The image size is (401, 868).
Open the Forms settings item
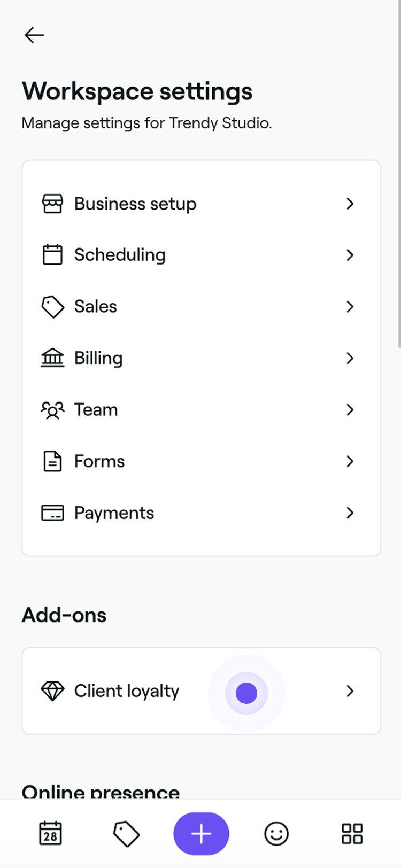tap(99, 461)
